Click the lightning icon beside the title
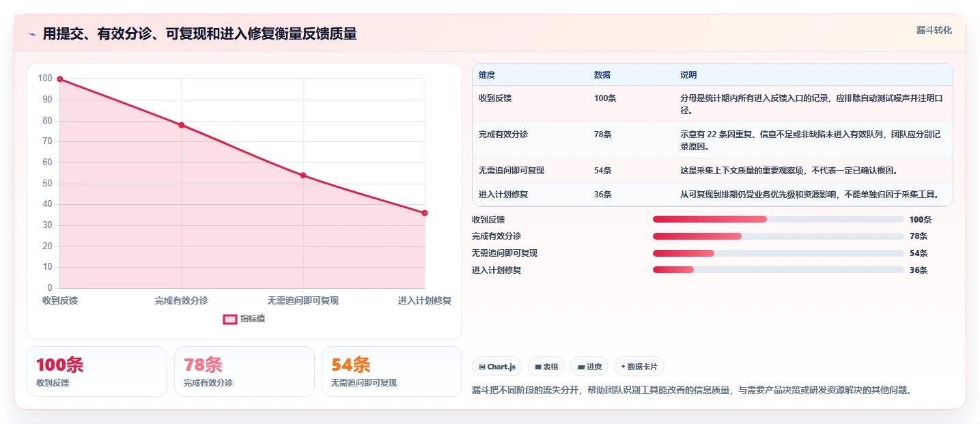This screenshot has width=980, height=424. [33, 34]
